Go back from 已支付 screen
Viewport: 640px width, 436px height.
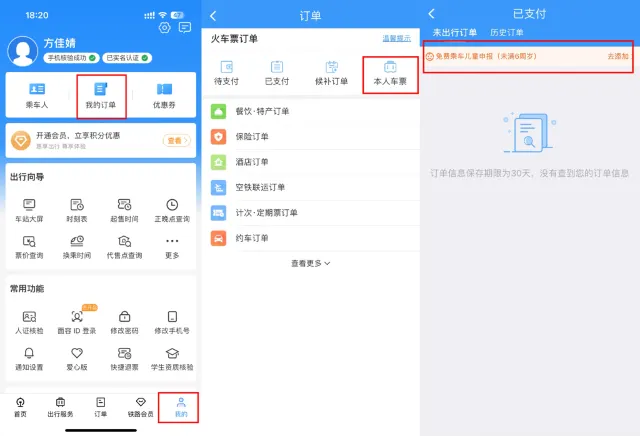click(431, 14)
